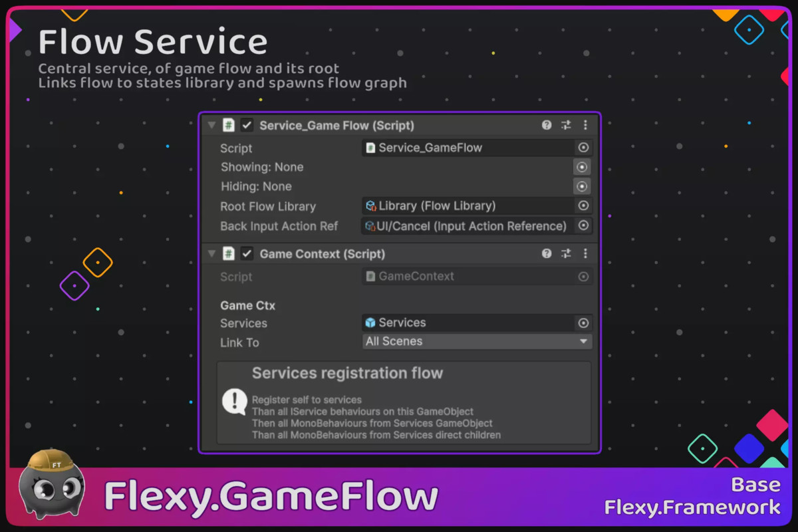
Task: Open object picker for GameContext script
Action: [583, 276]
